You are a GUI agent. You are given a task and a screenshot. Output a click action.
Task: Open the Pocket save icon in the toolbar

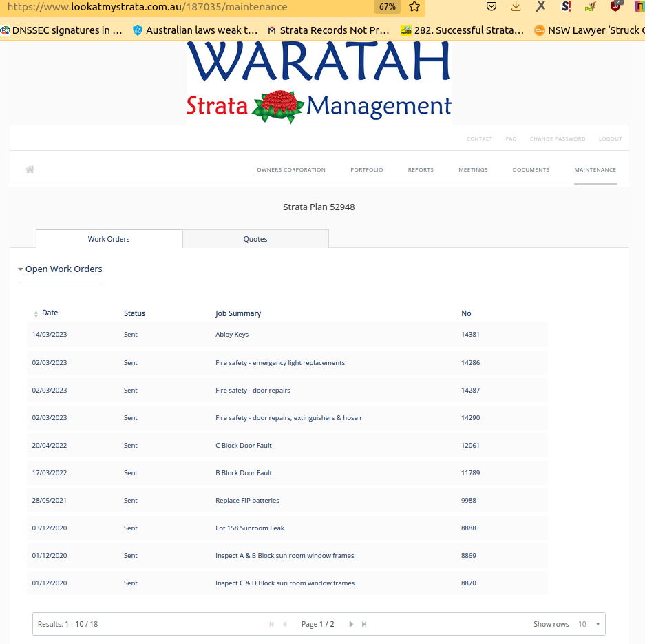[x=491, y=6]
